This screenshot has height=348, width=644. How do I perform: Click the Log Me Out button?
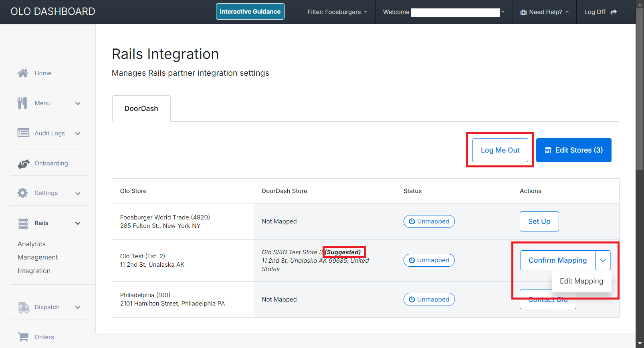[x=500, y=150]
